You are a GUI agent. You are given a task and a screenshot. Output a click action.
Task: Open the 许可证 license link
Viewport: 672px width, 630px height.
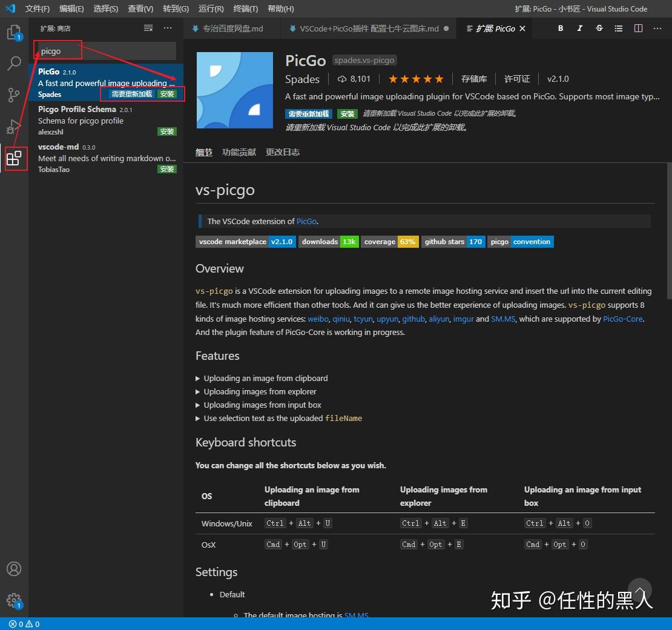click(x=517, y=79)
